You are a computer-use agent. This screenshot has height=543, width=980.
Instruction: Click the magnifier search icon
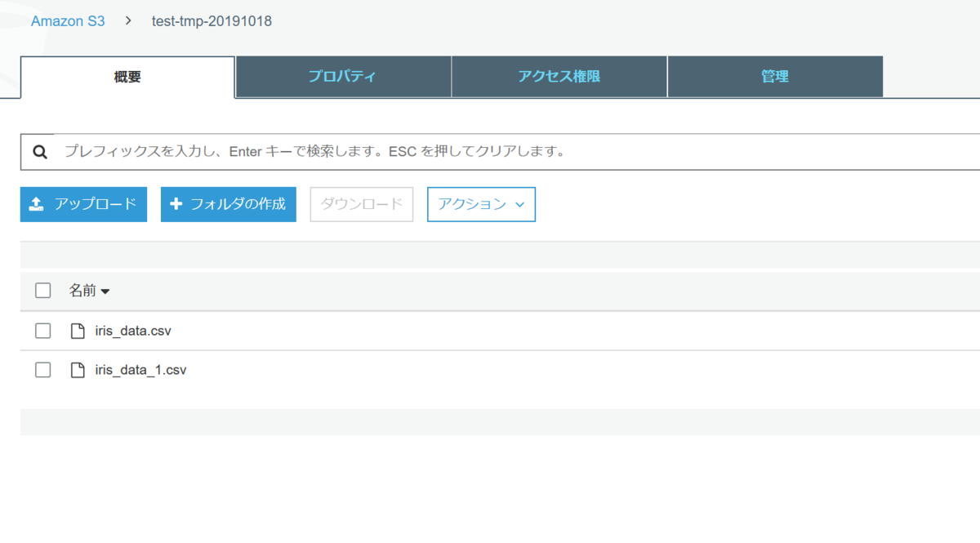click(x=39, y=152)
